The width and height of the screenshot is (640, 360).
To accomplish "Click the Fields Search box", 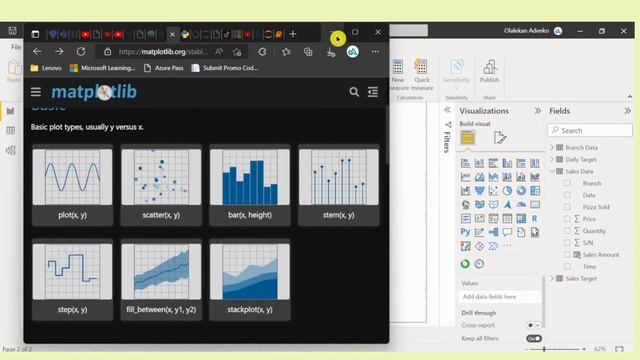I will click(x=590, y=131).
